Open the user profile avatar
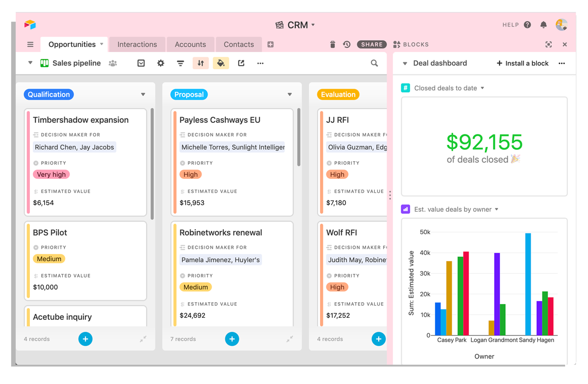588x384 pixels. (x=562, y=24)
